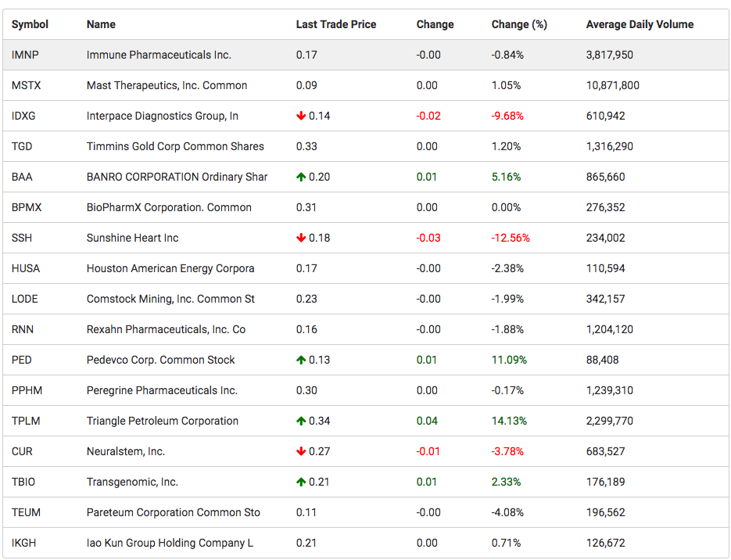Click Rexahn Pharmaceuticals, Inc. Co name
This screenshot has width=731, height=560.
pos(166,329)
